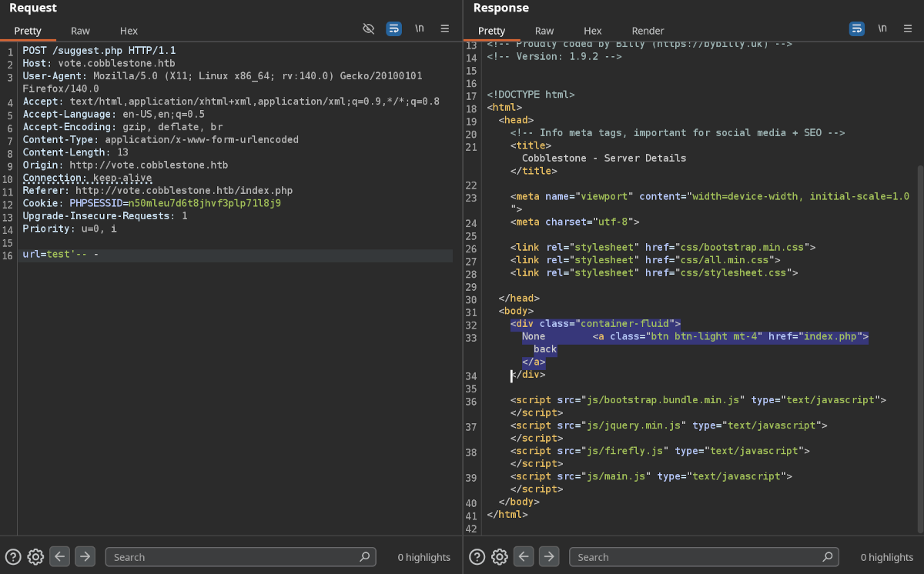Click the 'Version: 1.9.2' comment line

click(x=554, y=57)
